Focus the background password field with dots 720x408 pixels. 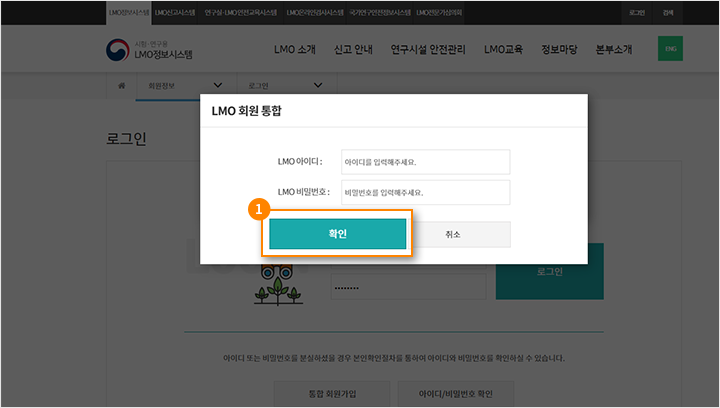[408, 287]
